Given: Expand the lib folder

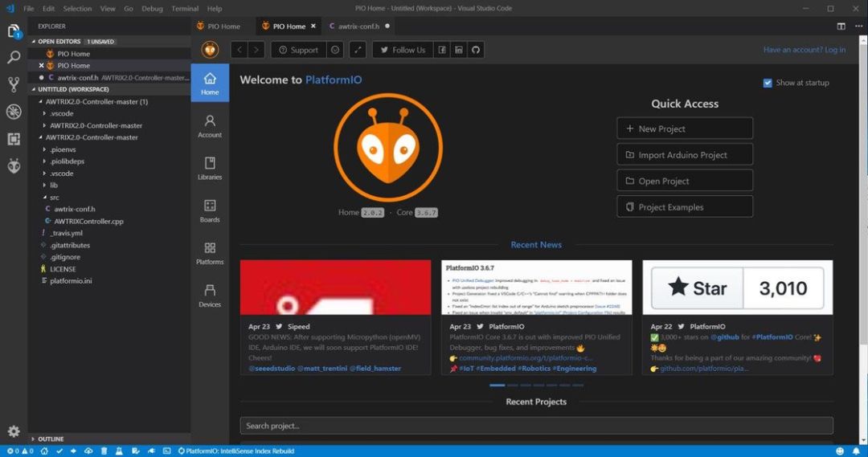Looking at the screenshot, I should (x=109, y=186).
